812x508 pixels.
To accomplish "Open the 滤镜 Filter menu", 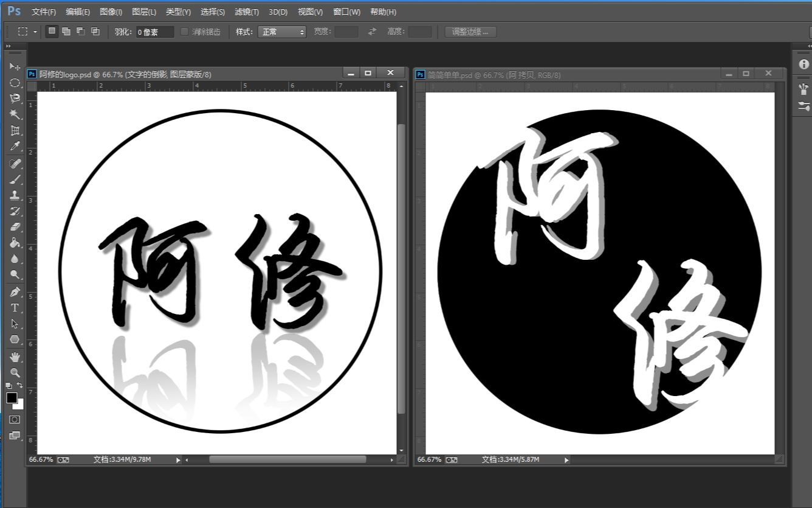I will coord(246,12).
